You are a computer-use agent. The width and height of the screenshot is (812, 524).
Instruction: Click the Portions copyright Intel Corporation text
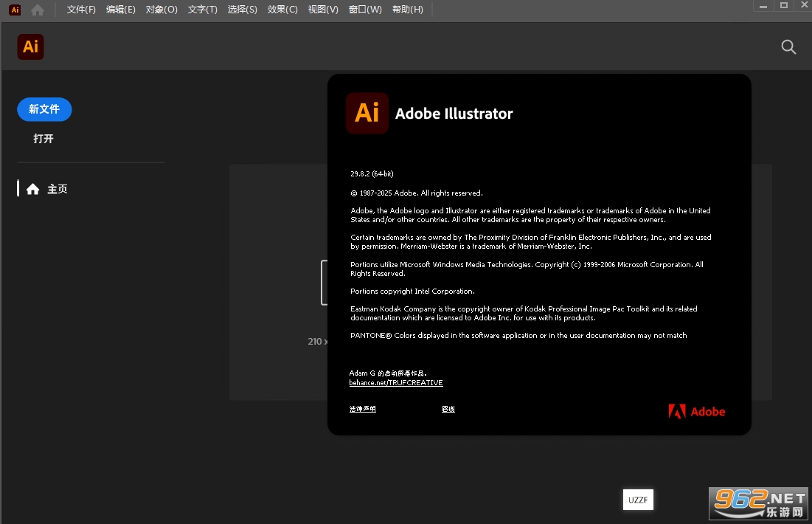pyautogui.click(x=413, y=292)
